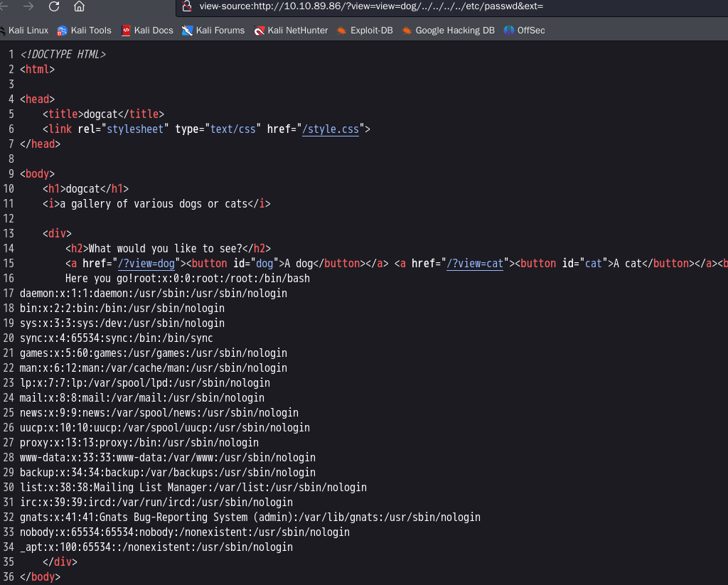This screenshot has width=728, height=585.
Task: Click the opening <html> tag on line 2
Action: coord(37,69)
